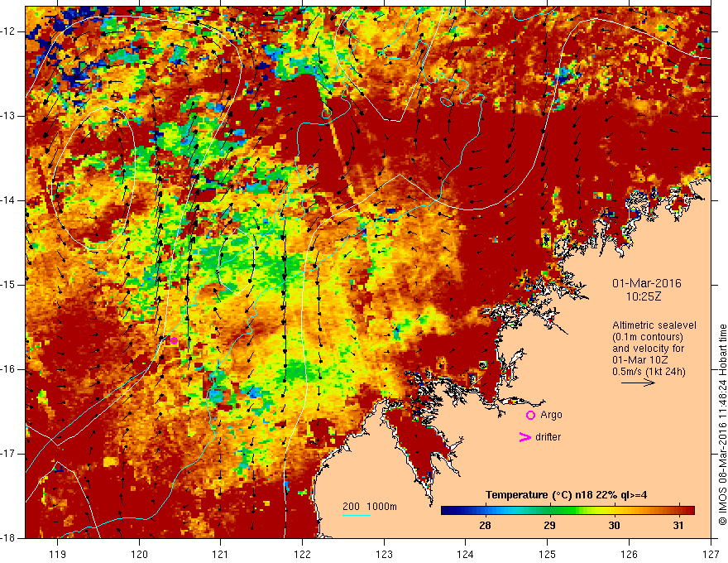
Task: Click the IMOS copyright timestamp text
Action: pos(722,425)
